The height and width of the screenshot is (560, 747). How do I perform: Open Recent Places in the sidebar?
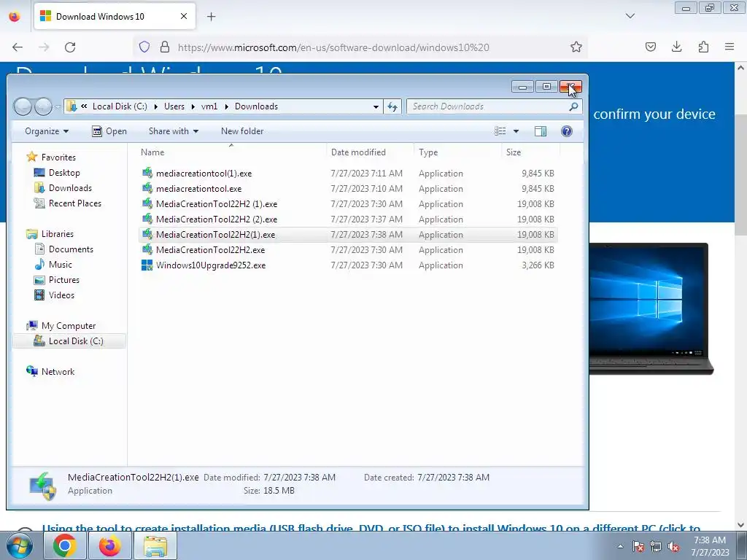75,203
